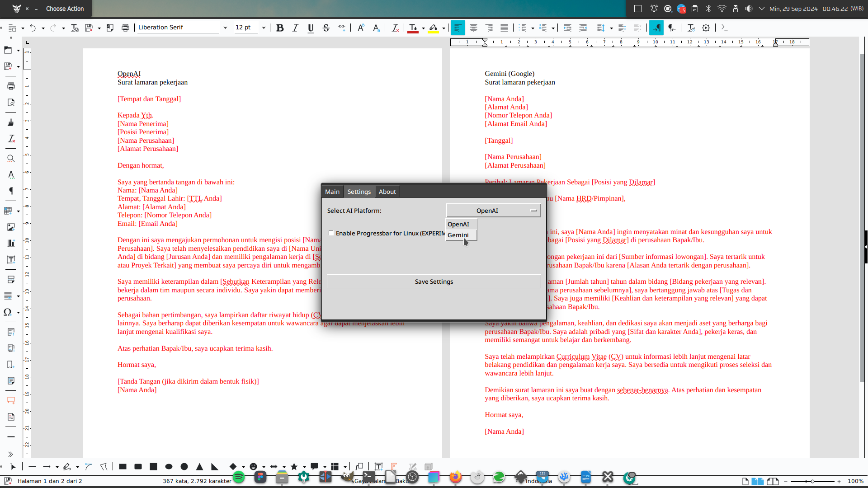The width and height of the screenshot is (868, 488).
Task: Apply strikethrough to text
Action: click(326, 28)
